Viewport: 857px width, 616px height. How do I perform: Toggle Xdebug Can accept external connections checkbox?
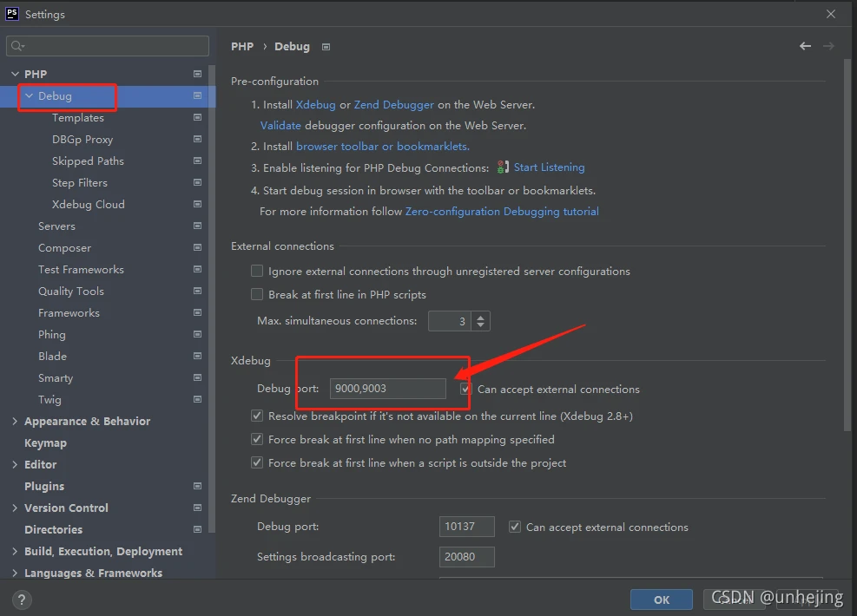(x=465, y=389)
